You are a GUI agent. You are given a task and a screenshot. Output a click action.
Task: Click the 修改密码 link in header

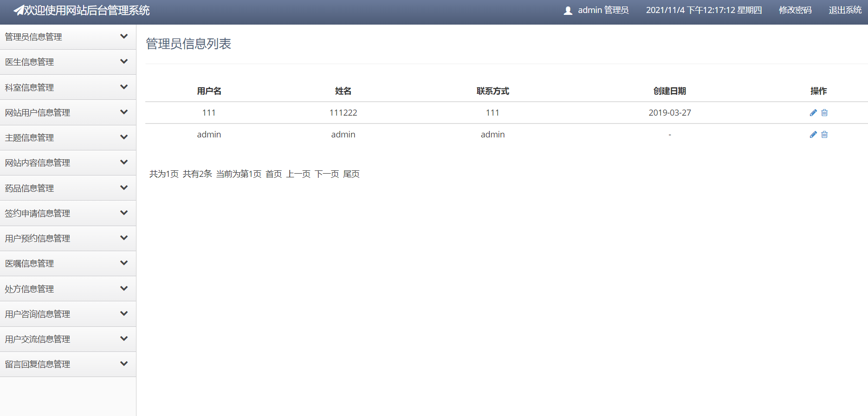[795, 10]
